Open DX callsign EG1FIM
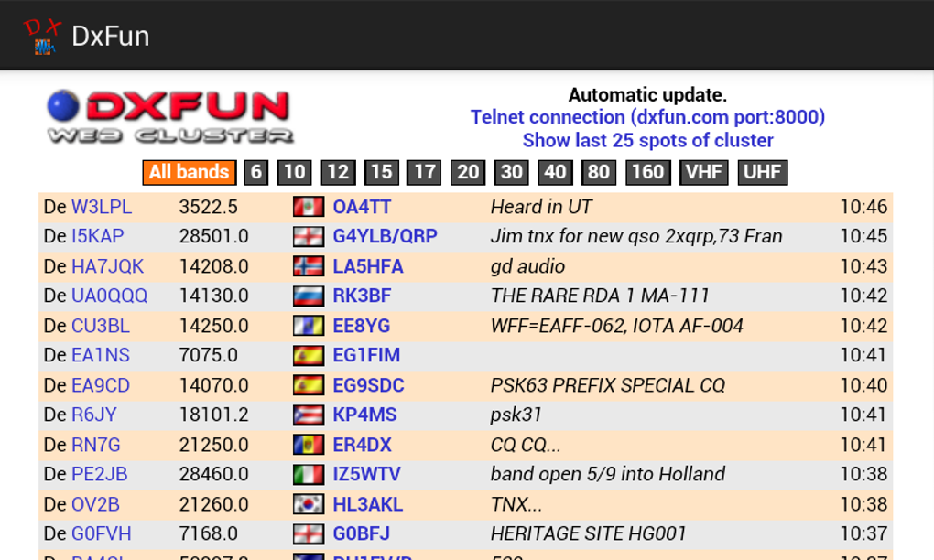The width and height of the screenshot is (934, 560). [x=366, y=355]
